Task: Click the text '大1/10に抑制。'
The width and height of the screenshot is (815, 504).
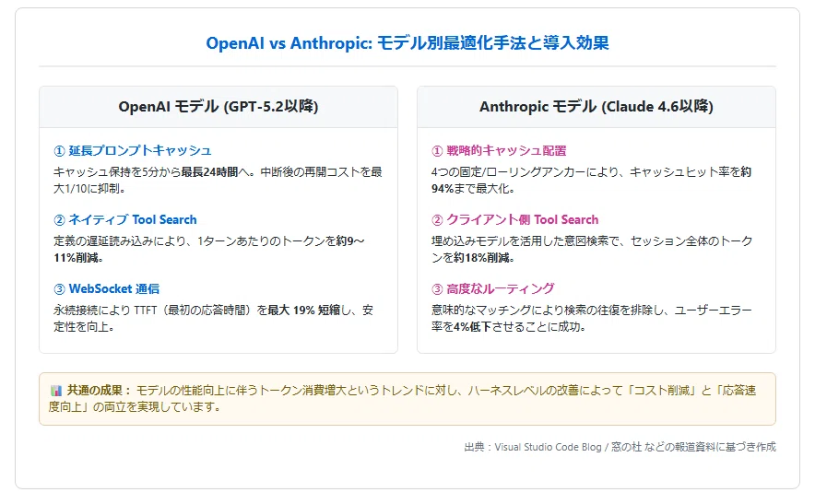Action: pos(89,189)
